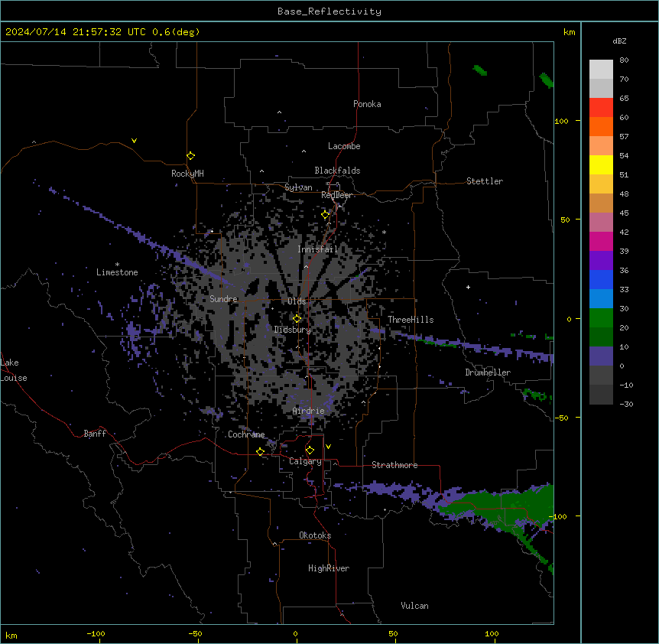Select the Blackfalds city label

(x=337, y=171)
